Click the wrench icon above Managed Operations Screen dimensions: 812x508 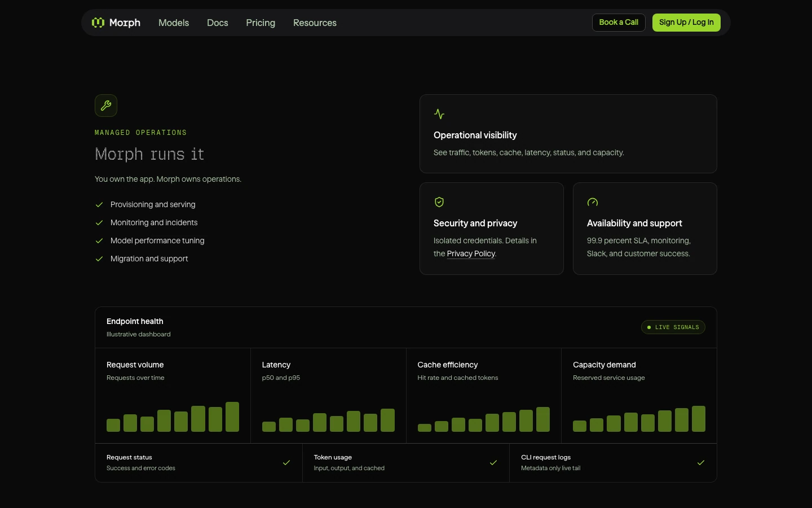pyautogui.click(x=106, y=106)
